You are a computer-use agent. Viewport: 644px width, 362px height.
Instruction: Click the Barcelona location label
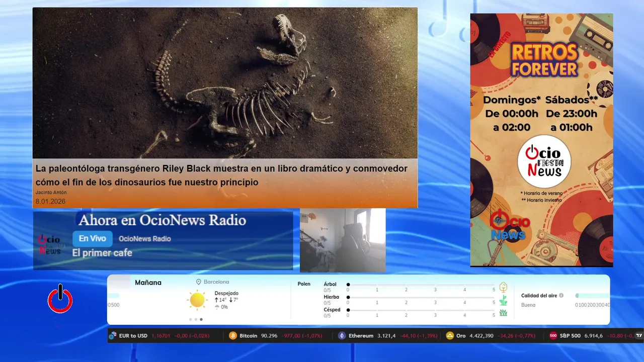click(216, 282)
